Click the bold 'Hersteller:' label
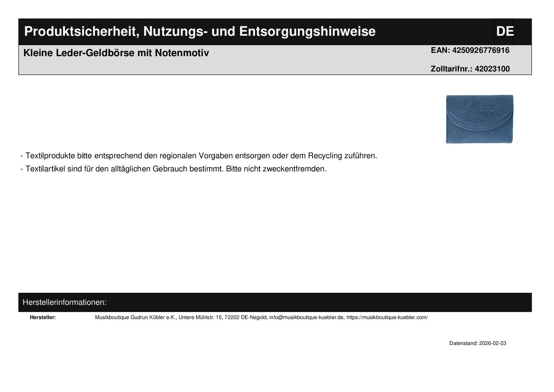Viewport: 554px width, 392px height. tap(43, 317)
